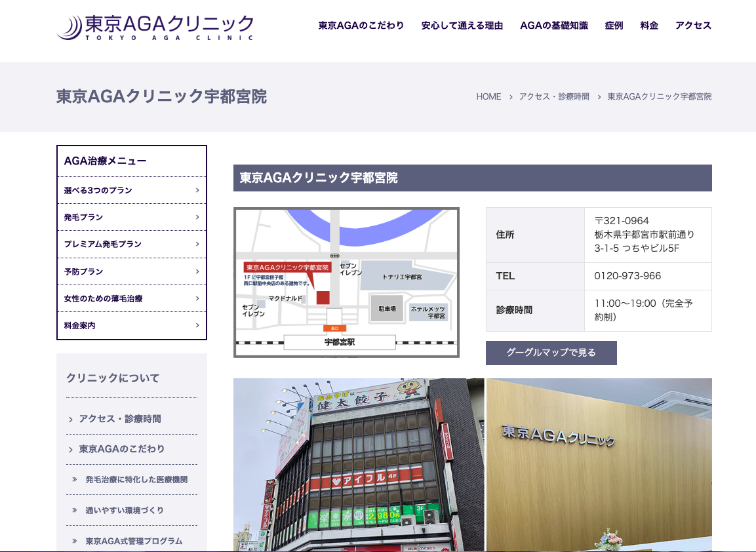The image size is (756, 552).
Task: Open AGAの基礎知識 in the header
Action: (554, 25)
